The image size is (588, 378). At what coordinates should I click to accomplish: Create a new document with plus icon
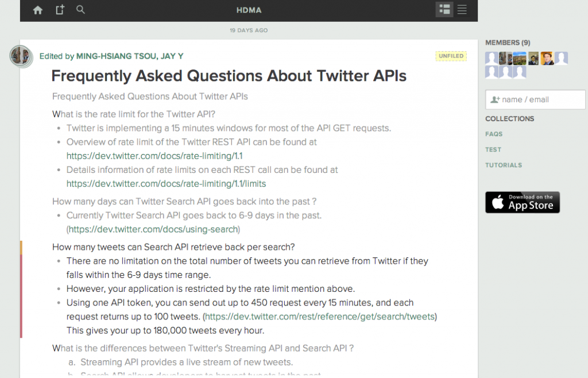[x=60, y=10]
